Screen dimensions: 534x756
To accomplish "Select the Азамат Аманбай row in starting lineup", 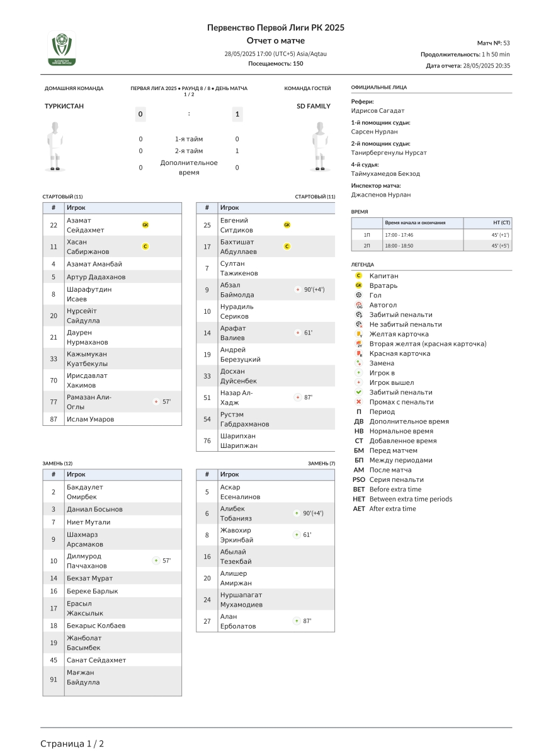I will click(x=112, y=264).
